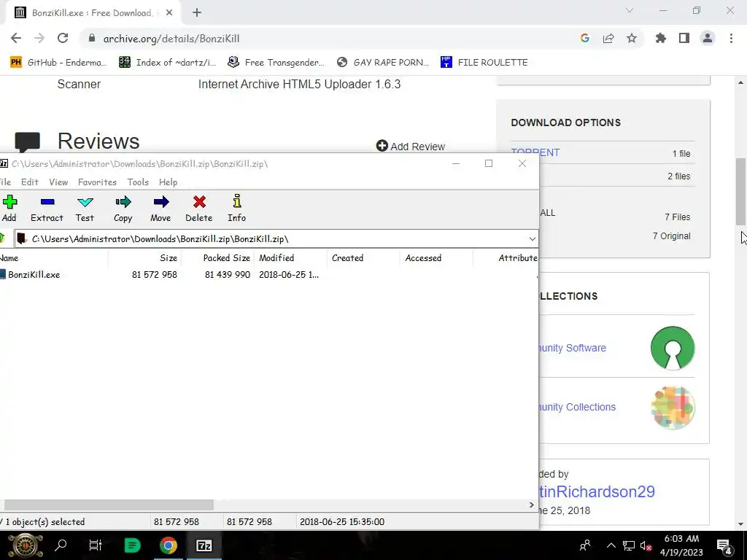The height and width of the screenshot is (560, 747).
Task: Expand the 7-Zip path dropdown
Action: (532, 238)
